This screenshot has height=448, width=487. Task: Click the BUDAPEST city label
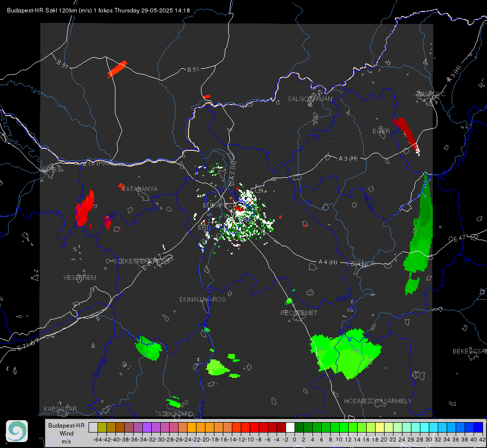(219, 206)
